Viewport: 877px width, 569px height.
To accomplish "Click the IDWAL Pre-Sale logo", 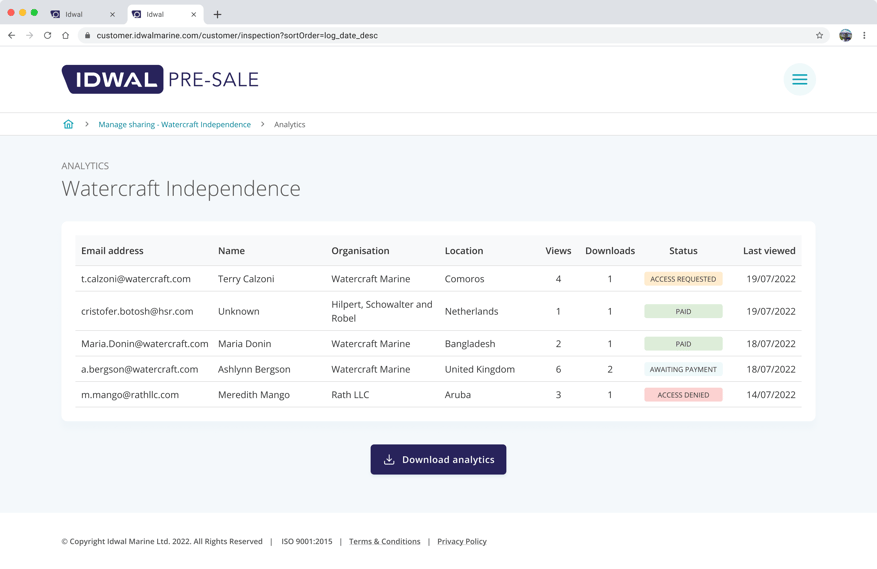I will 160,79.
